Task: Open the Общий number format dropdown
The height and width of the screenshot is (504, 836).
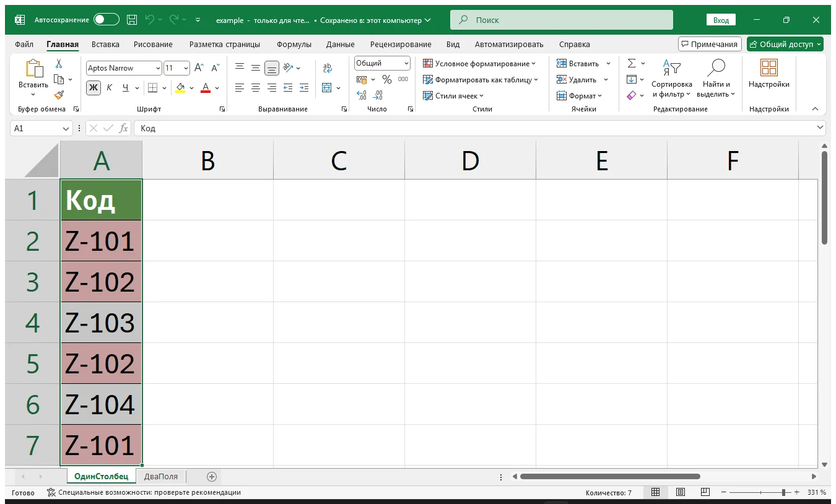Action: [406, 63]
